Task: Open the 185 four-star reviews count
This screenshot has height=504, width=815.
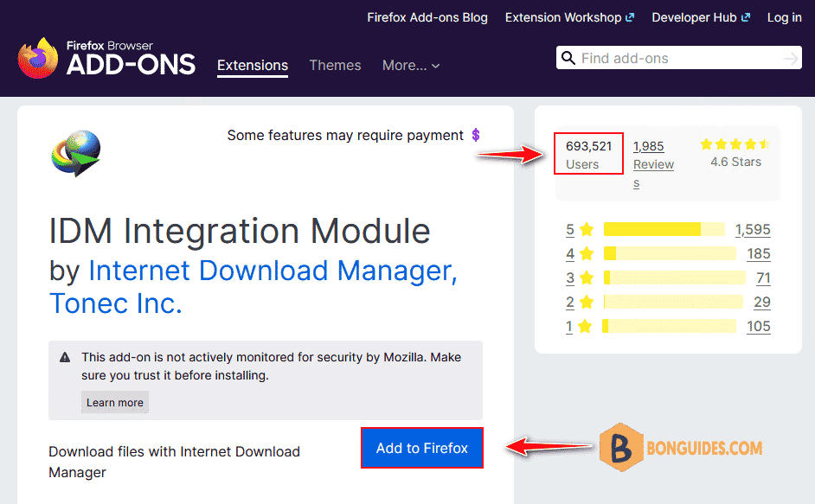Action: [759, 253]
